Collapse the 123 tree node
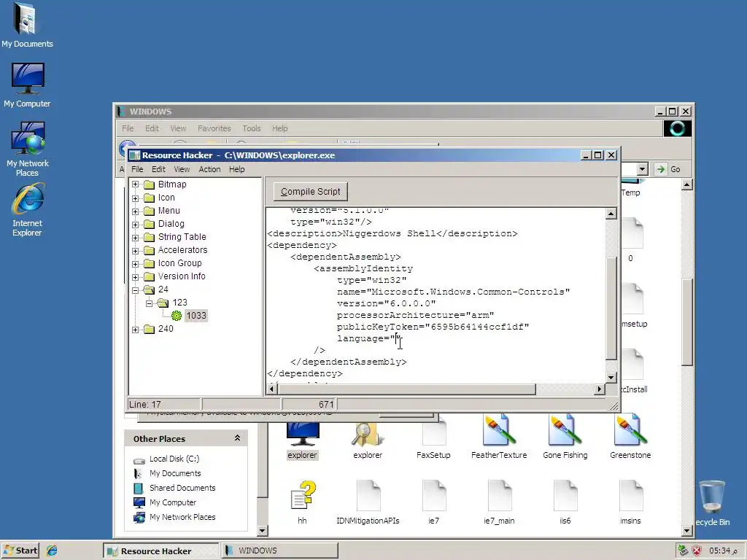The width and height of the screenshot is (747, 560). [149, 303]
